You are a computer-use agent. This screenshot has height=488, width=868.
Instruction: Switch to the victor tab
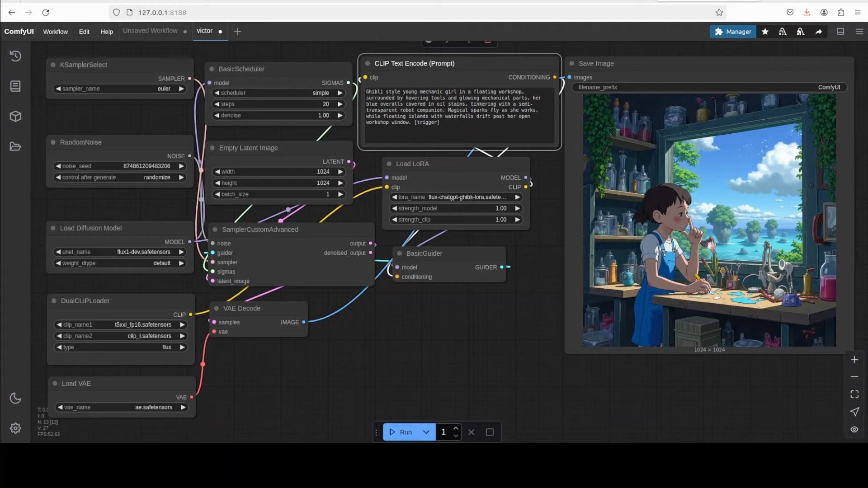pyautogui.click(x=204, y=31)
